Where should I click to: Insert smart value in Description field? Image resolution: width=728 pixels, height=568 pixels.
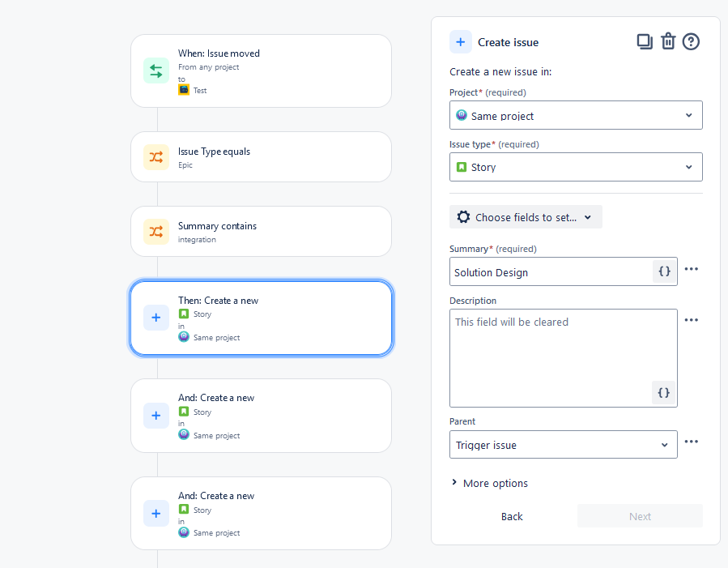(x=664, y=392)
